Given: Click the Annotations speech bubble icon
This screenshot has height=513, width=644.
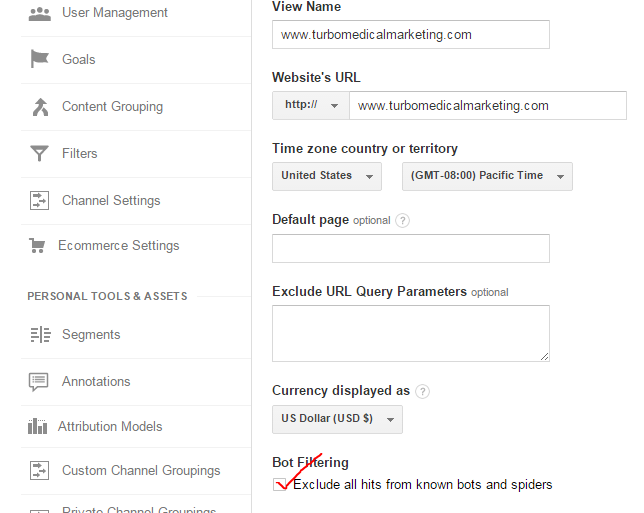Looking at the screenshot, I should 40,381.
